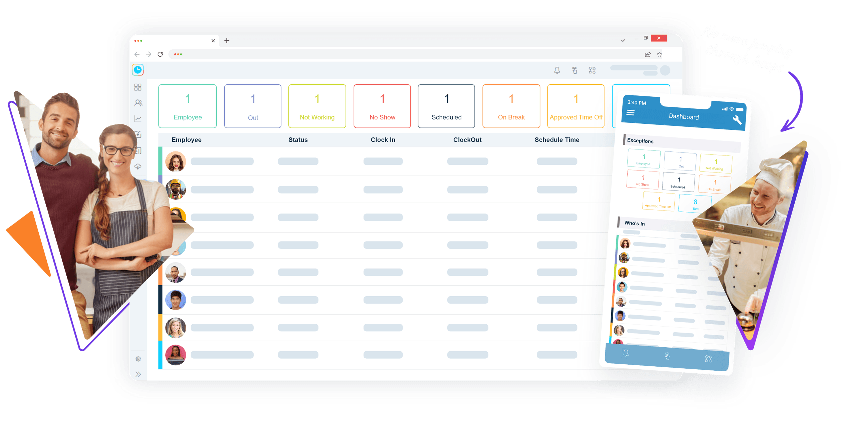Screen dimensions: 868x422
Task: Click the cloud download icon in sidebar
Action: (x=138, y=166)
